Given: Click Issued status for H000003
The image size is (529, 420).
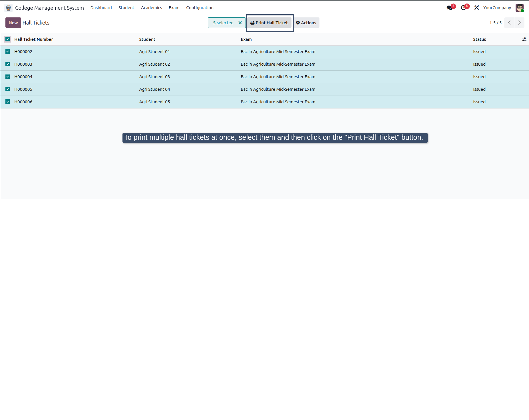Looking at the screenshot, I should click(479, 64).
